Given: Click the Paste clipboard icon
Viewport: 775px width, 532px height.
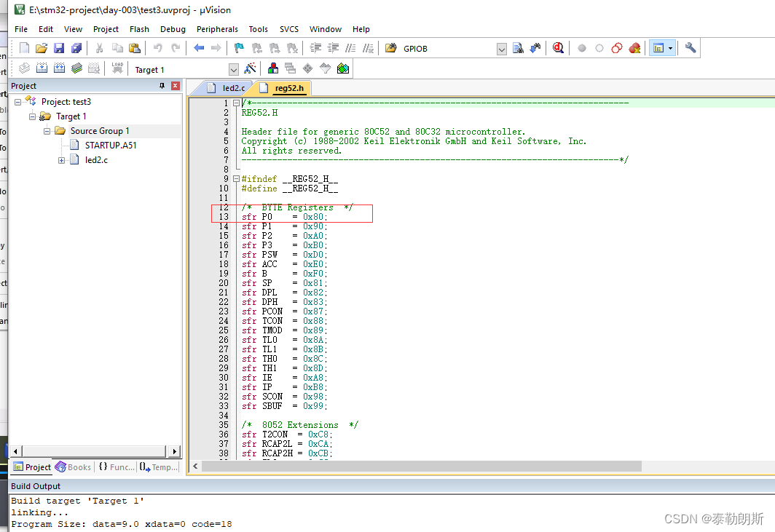Looking at the screenshot, I should point(135,48).
